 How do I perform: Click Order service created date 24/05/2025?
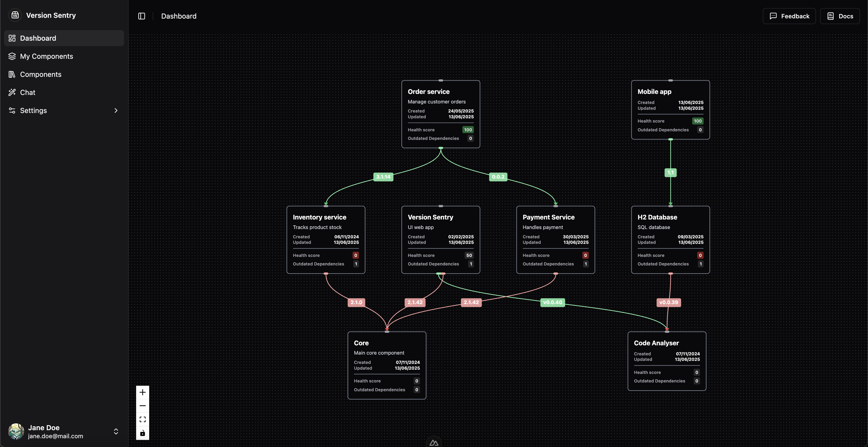click(461, 111)
